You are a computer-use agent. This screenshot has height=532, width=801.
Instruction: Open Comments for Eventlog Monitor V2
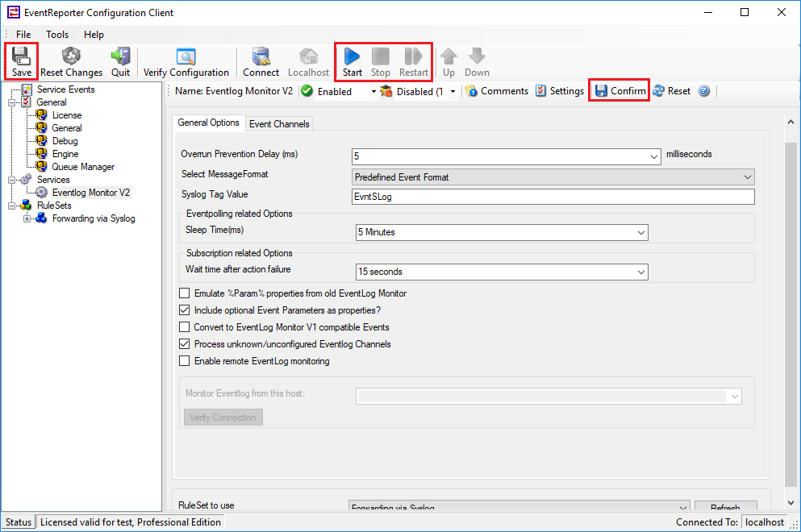point(497,91)
